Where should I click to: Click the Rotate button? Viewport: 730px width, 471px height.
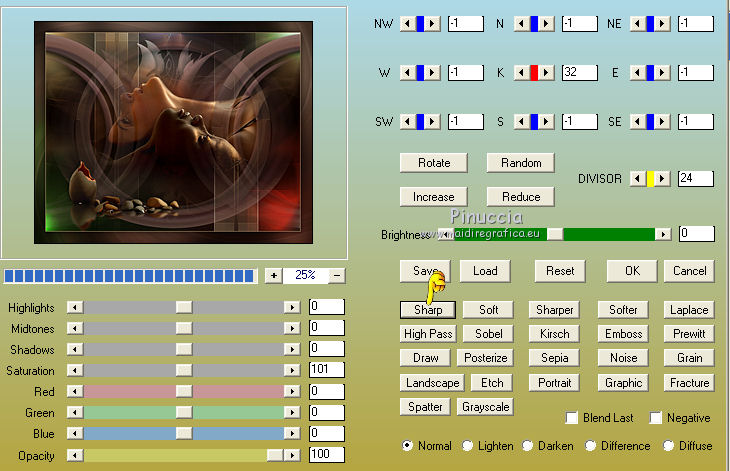click(434, 163)
